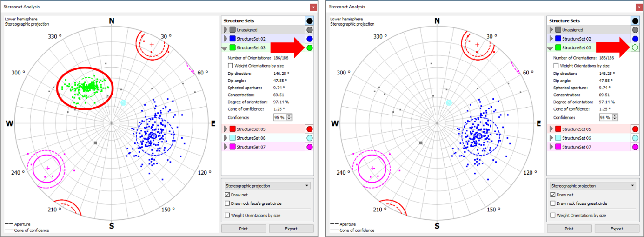
Task: Hide Unassigned points in left window
Action: click(x=310, y=30)
